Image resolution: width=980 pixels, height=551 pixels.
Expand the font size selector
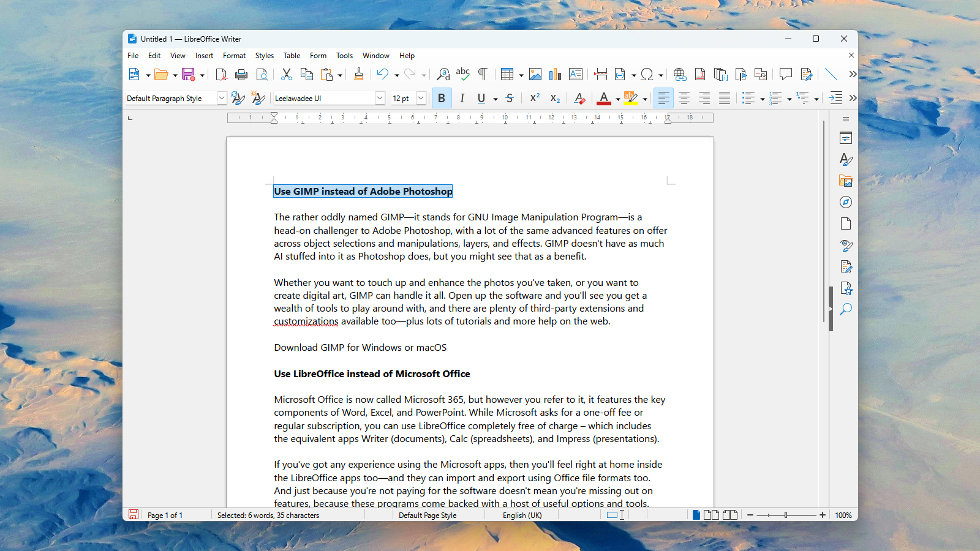(x=420, y=98)
